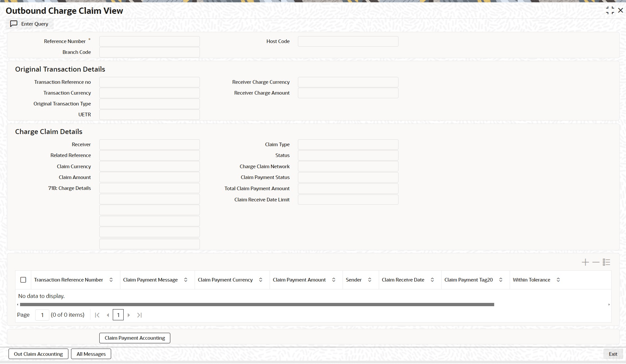Click the Exit button
The width and height of the screenshot is (626, 364).
pos(613,354)
